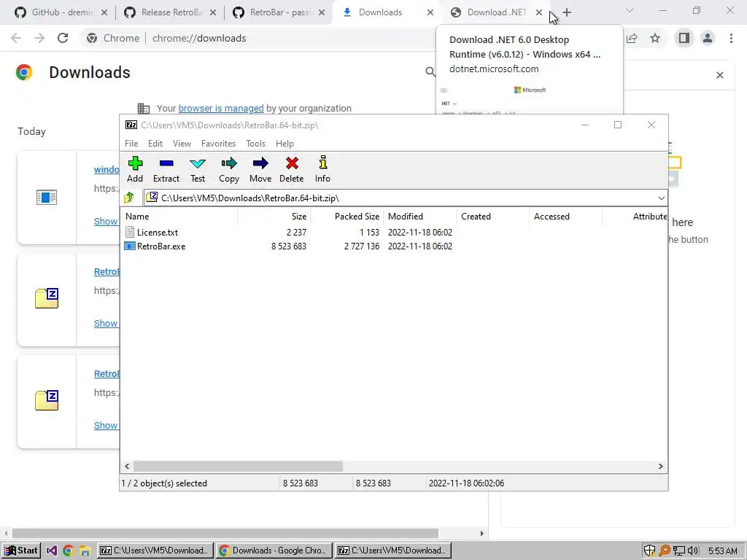Screen dimensions: 747x560
Task: Open the Help menu in 7-Zip
Action: click(285, 144)
